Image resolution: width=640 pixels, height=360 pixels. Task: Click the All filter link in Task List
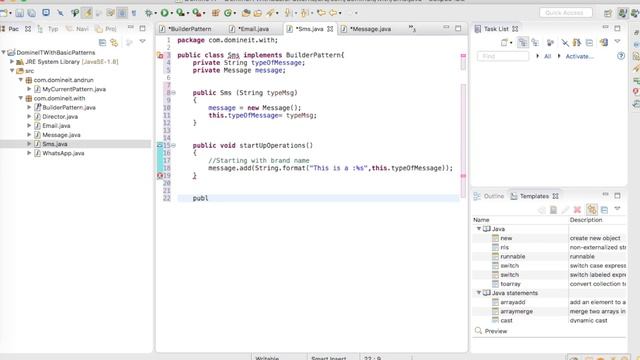click(547, 56)
